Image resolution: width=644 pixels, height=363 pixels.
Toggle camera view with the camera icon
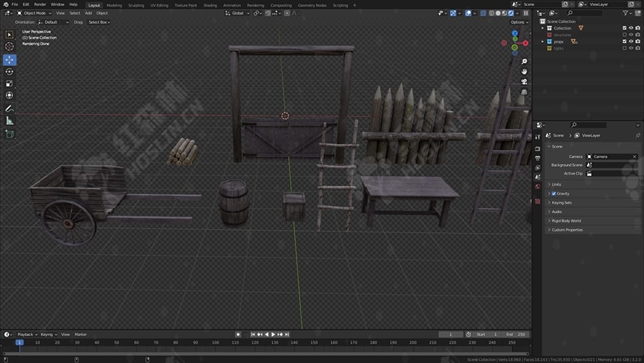pos(524,82)
